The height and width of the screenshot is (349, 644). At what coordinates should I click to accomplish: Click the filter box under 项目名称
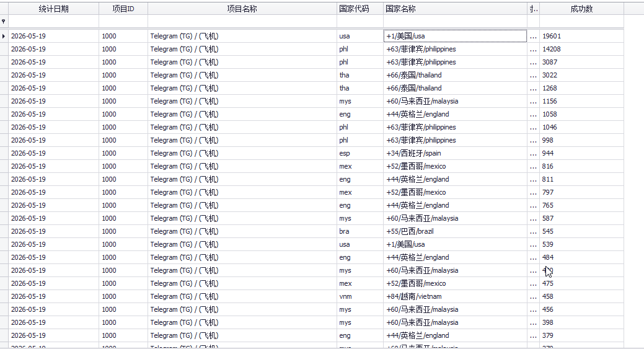tap(242, 21)
